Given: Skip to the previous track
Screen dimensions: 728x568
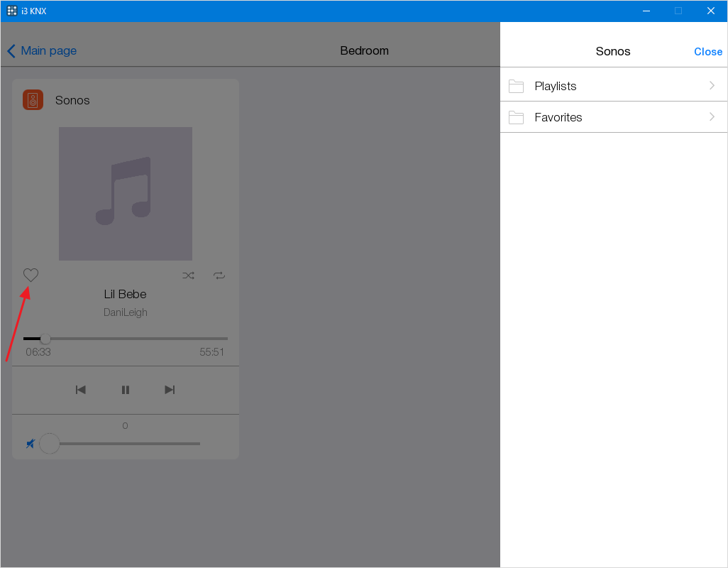Looking at the screenshot, I should pyautogui.click(x=81, y=390).
